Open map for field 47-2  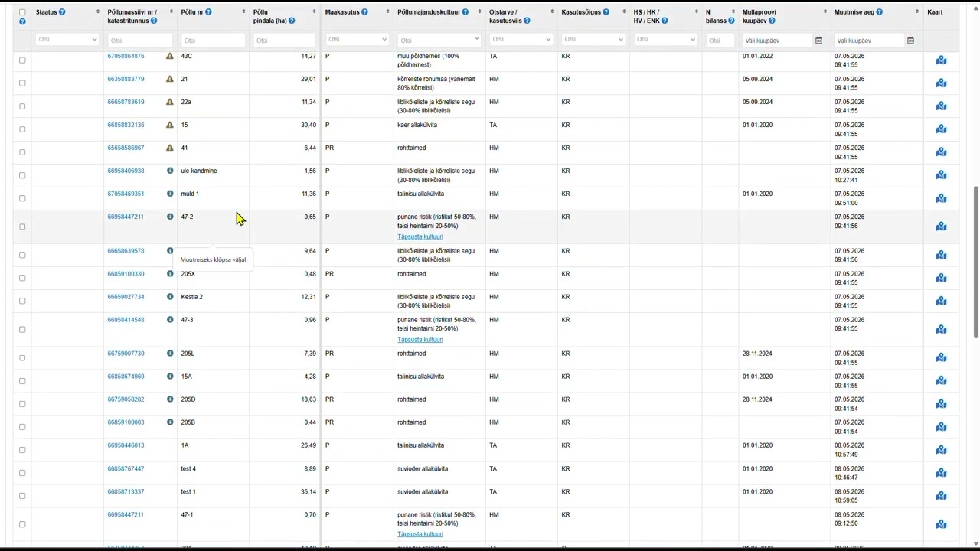click(x=941, y=227)
